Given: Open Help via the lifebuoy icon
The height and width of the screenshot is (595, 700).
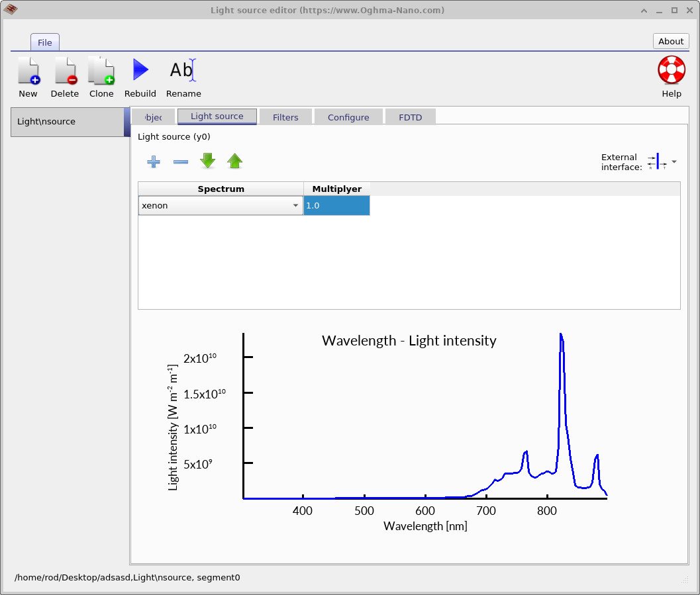Looking at the screenshot, I should point(671,70).
